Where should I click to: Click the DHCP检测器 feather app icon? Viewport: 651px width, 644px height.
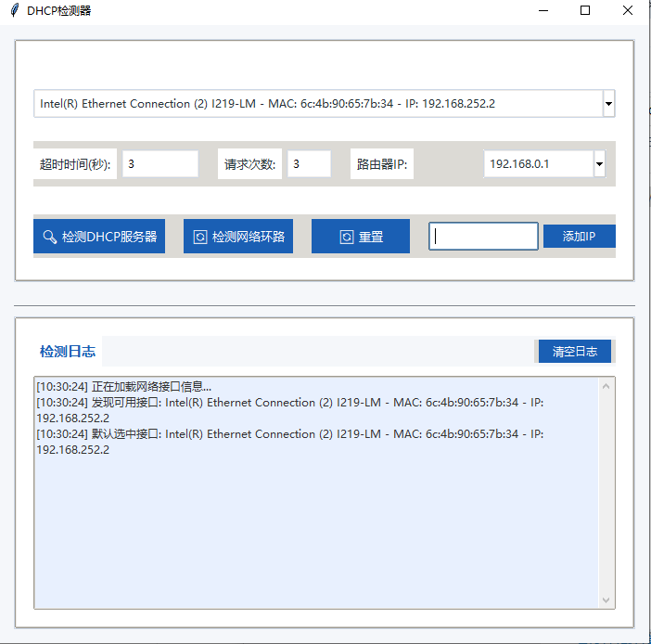pyautogui.click(x=15, y=10)
